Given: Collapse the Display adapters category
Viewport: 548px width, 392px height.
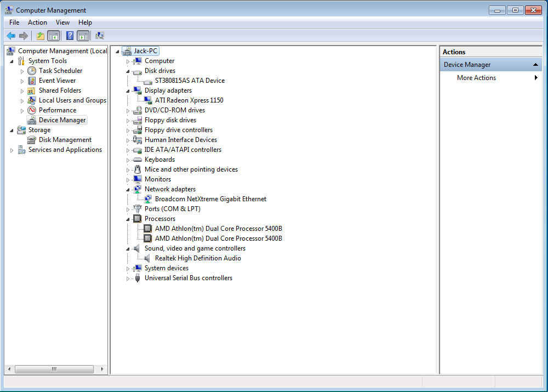Looking at the screenshot, I should (x=128, y=91).
